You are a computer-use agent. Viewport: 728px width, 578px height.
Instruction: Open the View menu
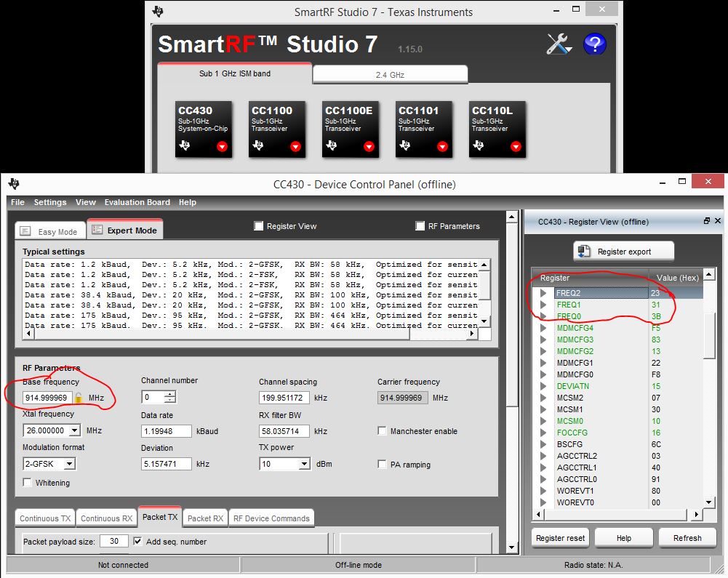(86, 202)
